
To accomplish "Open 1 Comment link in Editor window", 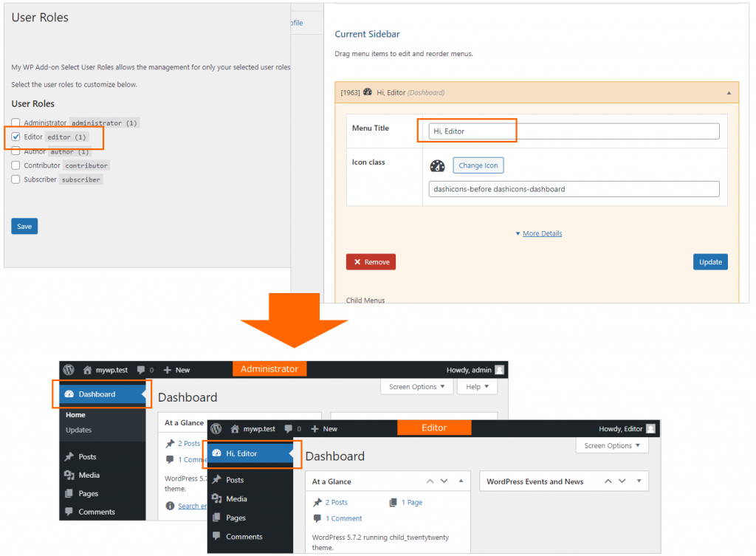I will coord(344,518).
